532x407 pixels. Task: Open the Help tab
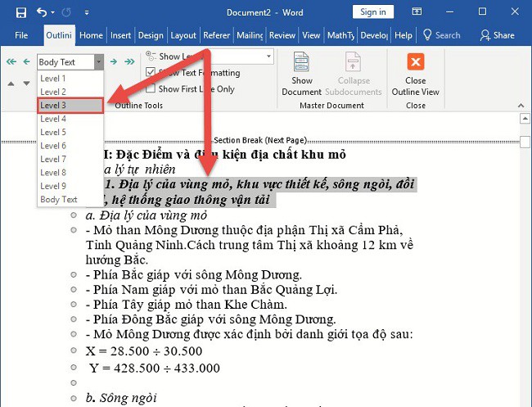[404, 35]
